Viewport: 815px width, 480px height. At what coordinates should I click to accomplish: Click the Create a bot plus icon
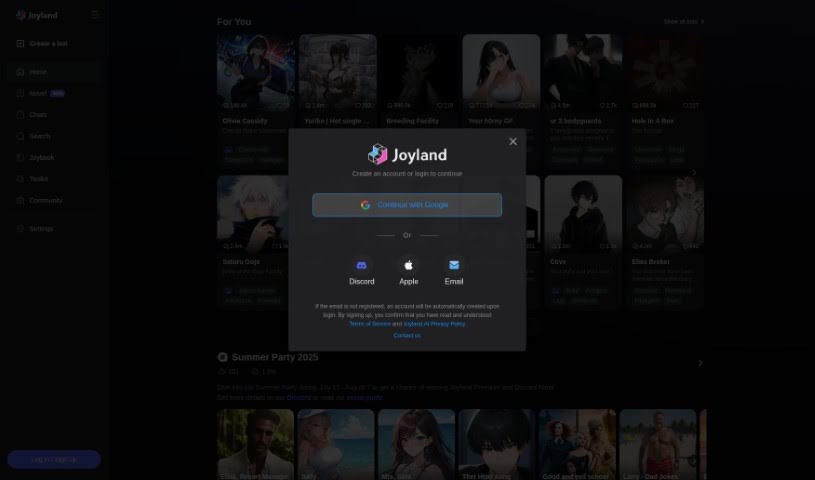20,44
